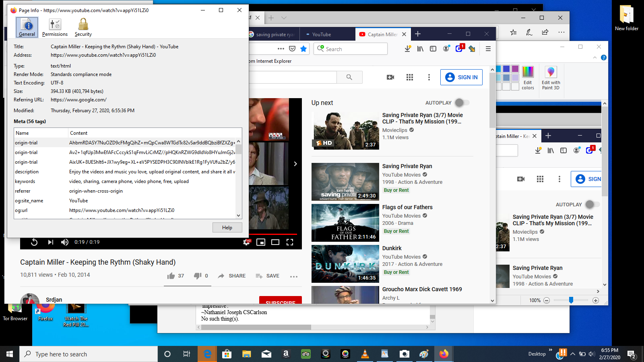Toggle Firefox sidebar icon
644x362 pixels.
[433, 49]
